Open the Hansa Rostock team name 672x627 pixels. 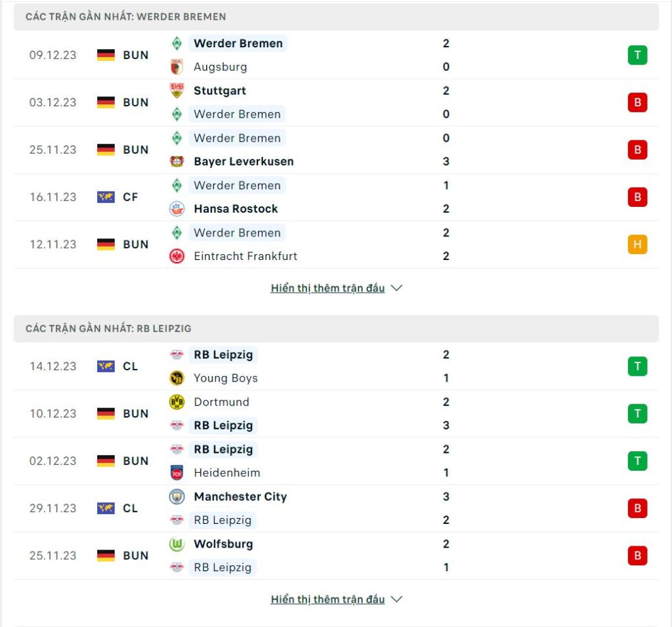tap(236, 209)
